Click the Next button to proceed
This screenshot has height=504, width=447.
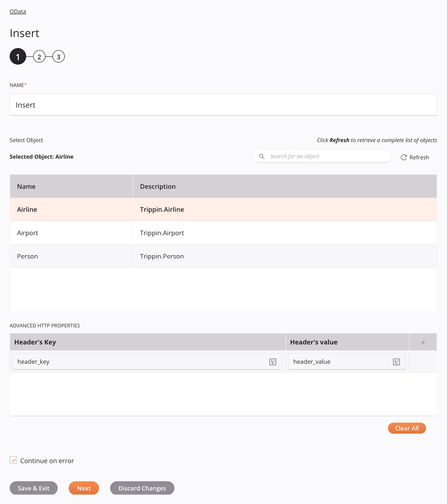pos(83,488)
